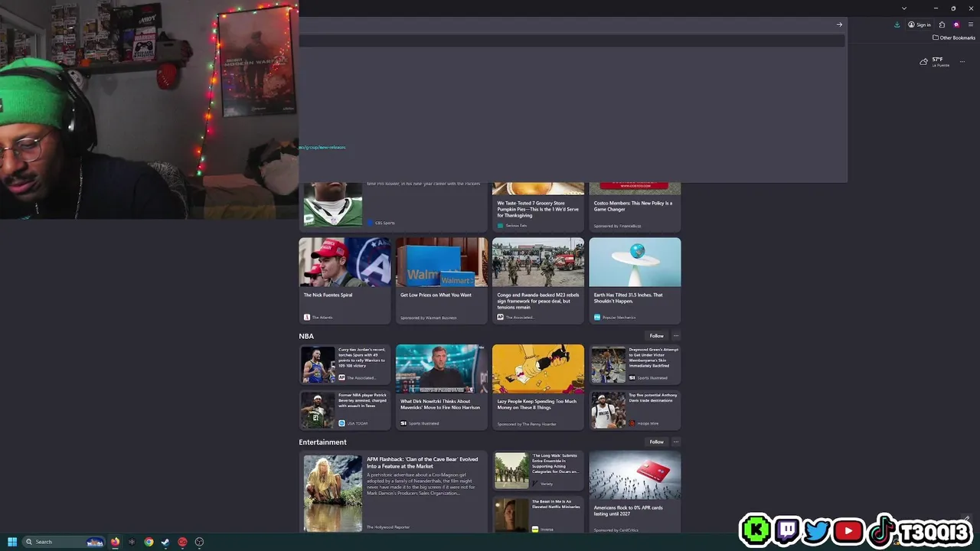This screenshot has height=551, width=980.
Task: Click the Popular Mechanics source icon
Action: [597, 317]
